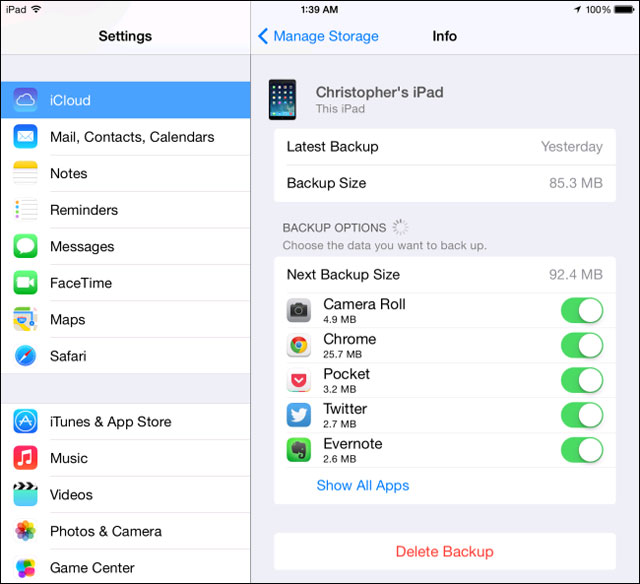Tap Christopher's iPad device name
640x584 pixels.
point(380,92)
